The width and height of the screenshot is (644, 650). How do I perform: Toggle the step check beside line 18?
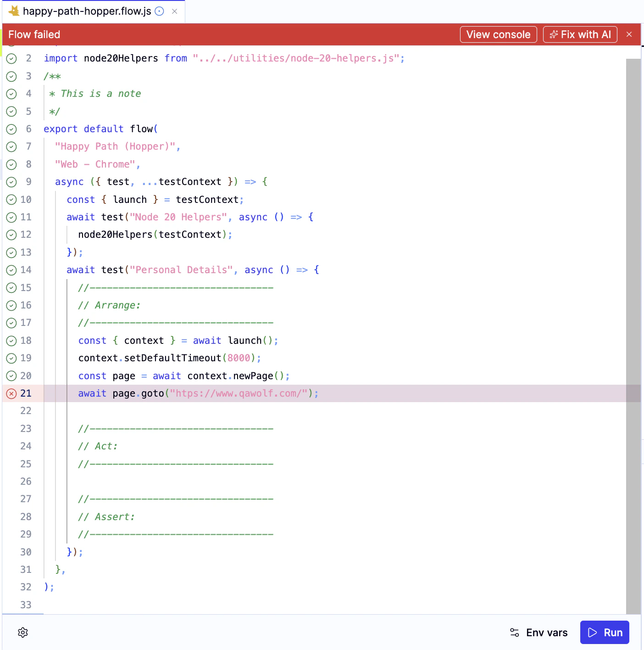click(11, 341)
